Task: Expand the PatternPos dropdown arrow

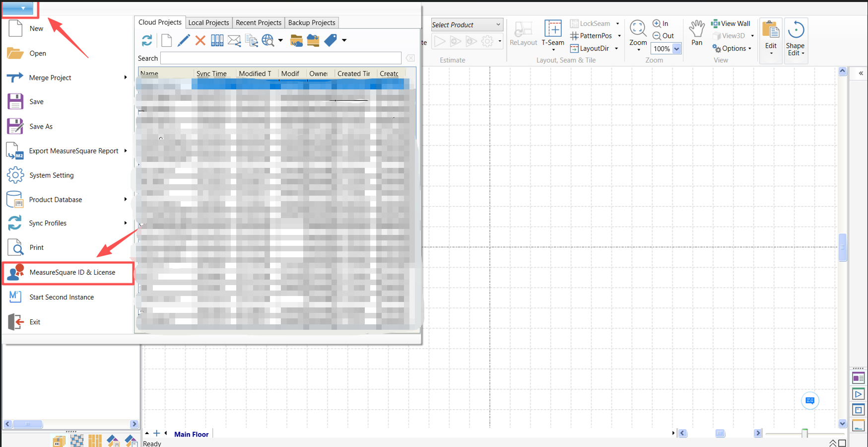Action: coord(619,36)
